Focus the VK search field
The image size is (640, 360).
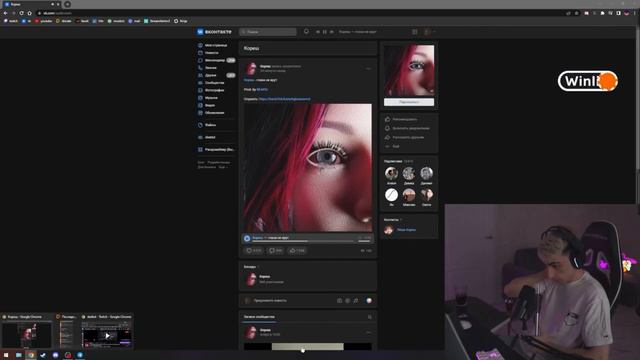[x=268, y=31]
